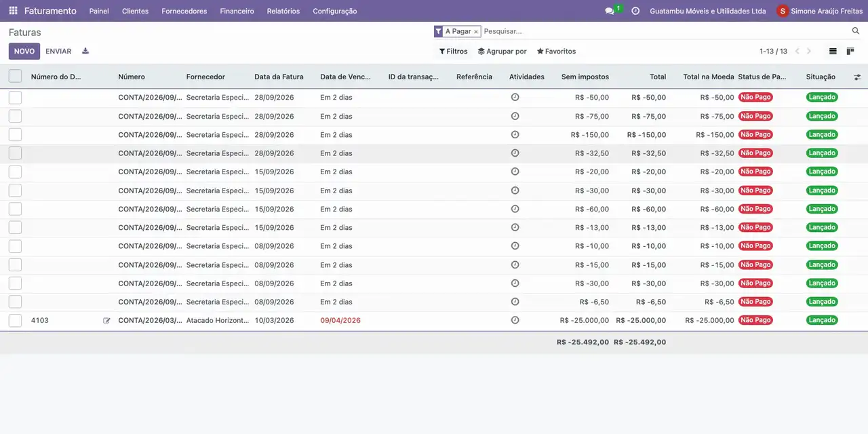Image resolution: width=868 pixels, height=434 pixels.
Task: Open the Favoritos dropdown
Action: tap(556, 52)
